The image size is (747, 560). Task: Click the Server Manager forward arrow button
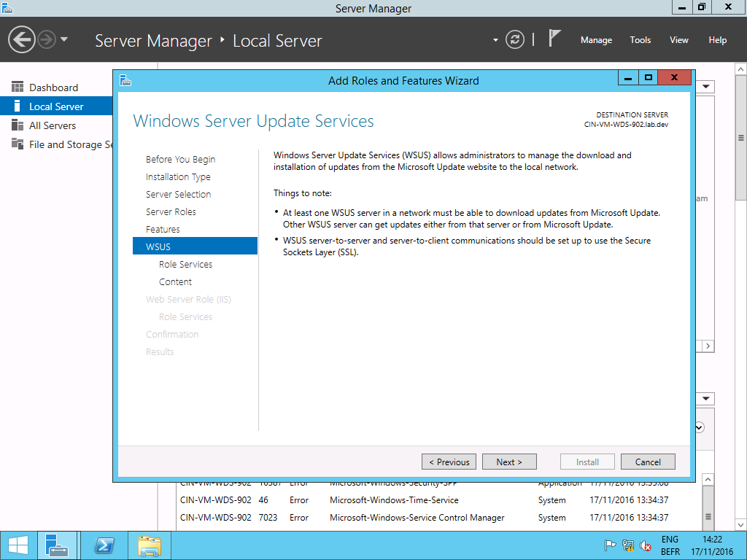tap(47, 39)
